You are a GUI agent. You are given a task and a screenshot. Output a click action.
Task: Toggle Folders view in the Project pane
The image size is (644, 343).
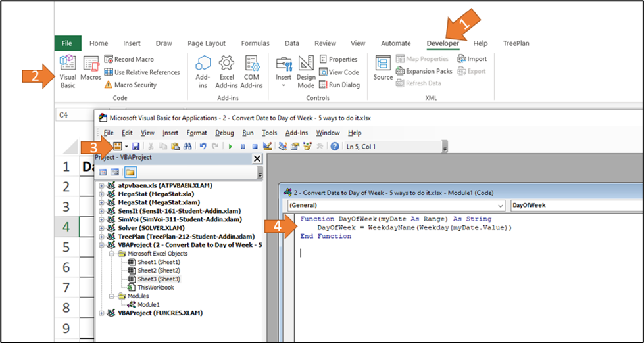pos(131,172)
